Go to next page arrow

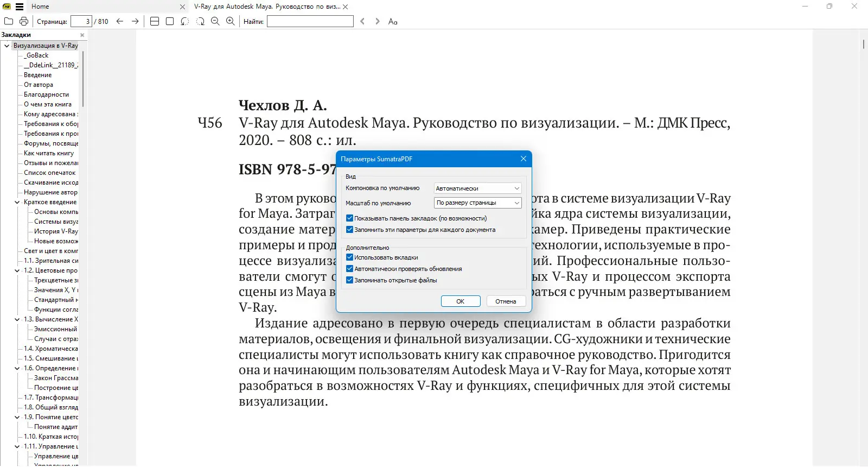[135, 21]
